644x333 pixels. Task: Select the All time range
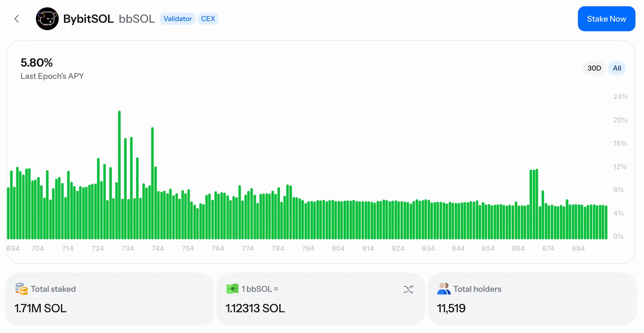pyautogui.click(x=617, y=68)
